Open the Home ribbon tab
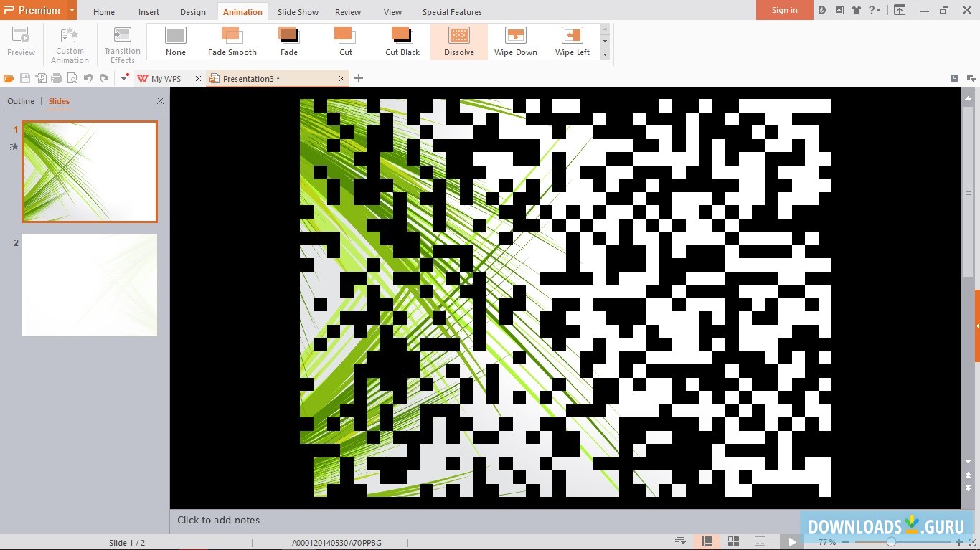The height and width of the screenshot is (550, 980). pos(104,11)
